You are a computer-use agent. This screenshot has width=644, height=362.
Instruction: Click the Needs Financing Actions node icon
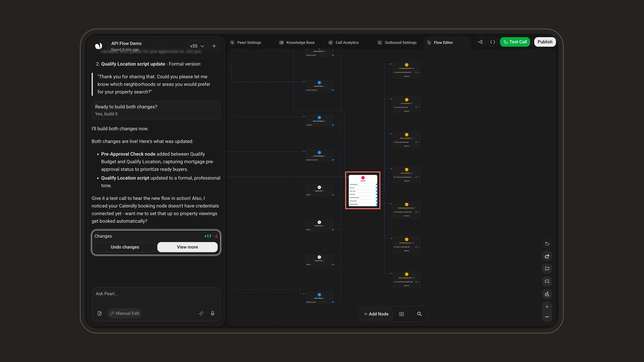[x=407, y=274]
